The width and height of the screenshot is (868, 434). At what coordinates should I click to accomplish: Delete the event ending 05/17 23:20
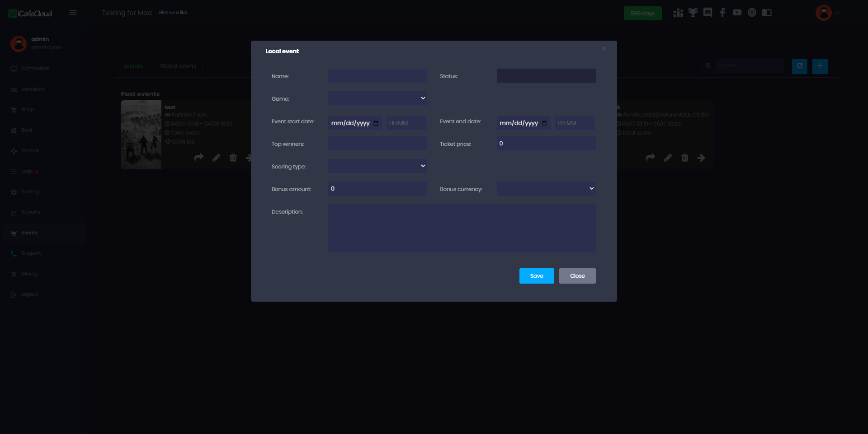685,158
